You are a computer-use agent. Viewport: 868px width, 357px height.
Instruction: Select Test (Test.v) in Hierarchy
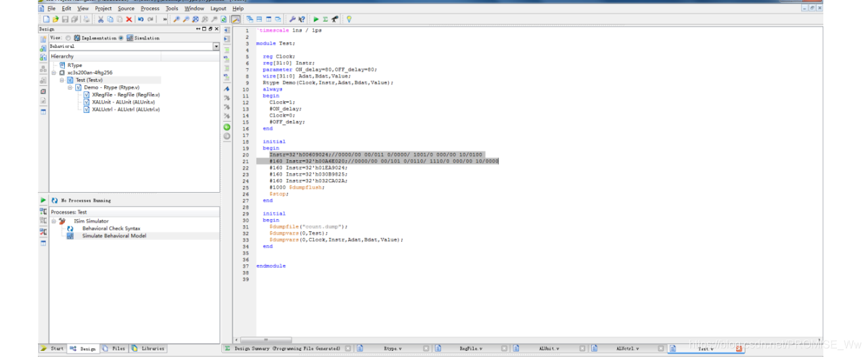click(x=91, y=80)
